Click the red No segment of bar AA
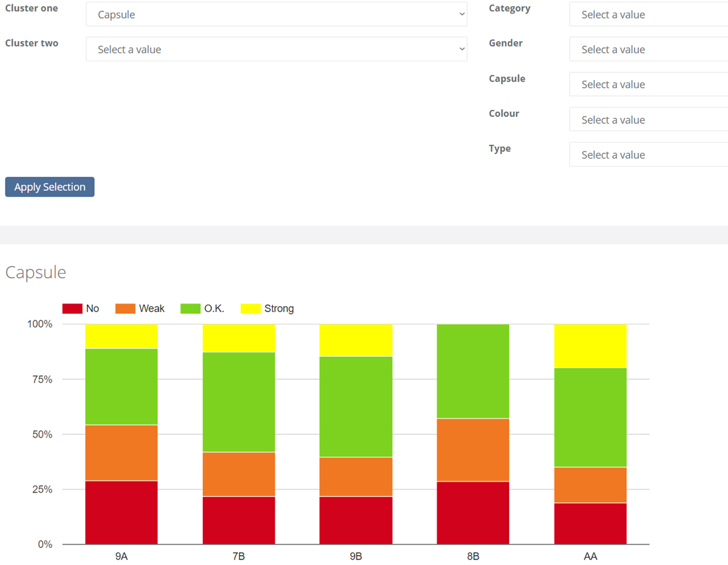Image resolution: width=728 pixels, height=565 pixels. click(x=590, y=524)
